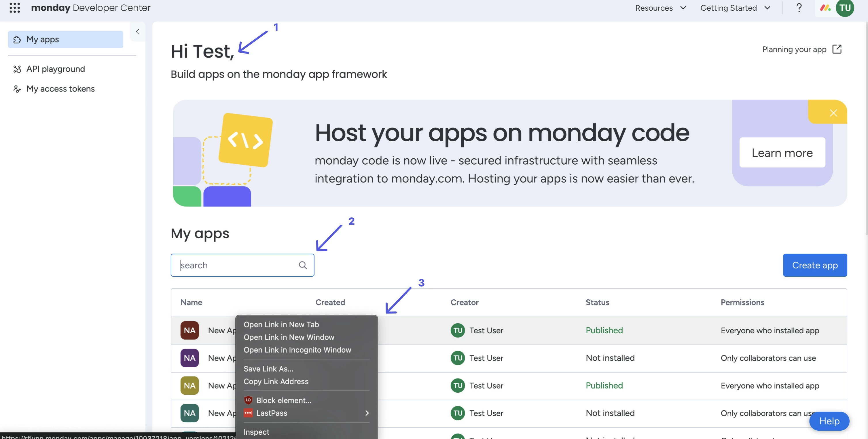Click Only collaborators can use, second row
868x439 pixels.
[x=768, y=358]
